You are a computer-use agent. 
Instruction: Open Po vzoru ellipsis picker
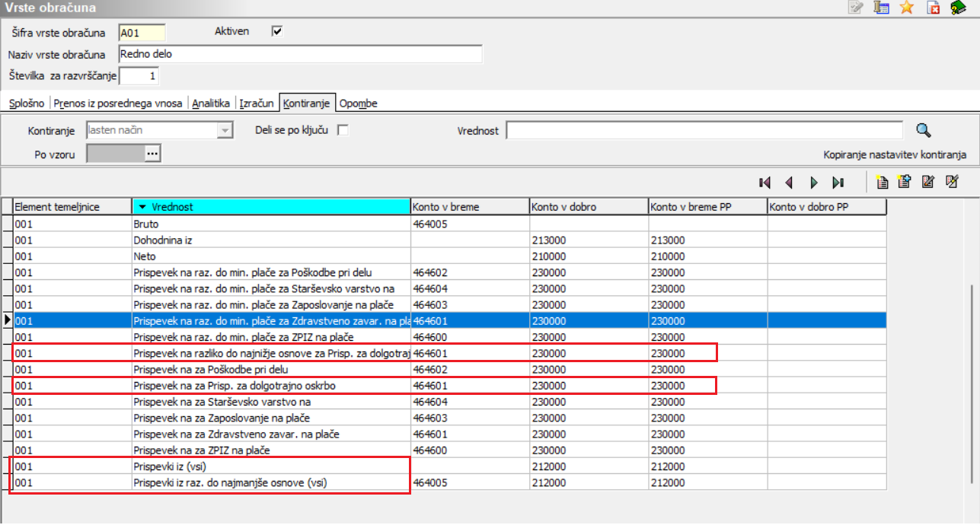152,154
